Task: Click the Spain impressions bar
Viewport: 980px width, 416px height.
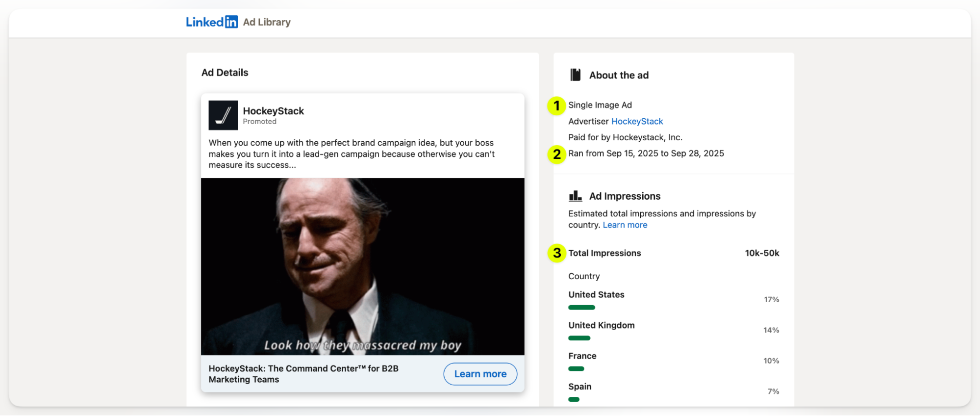Action: pyautogui.click(x=574, y=399)
